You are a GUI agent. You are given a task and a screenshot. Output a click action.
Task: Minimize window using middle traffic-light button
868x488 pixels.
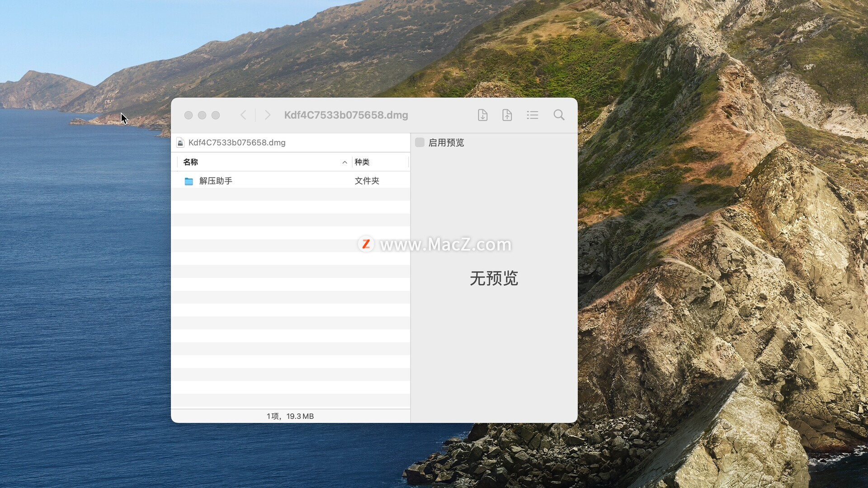point(202,115)
